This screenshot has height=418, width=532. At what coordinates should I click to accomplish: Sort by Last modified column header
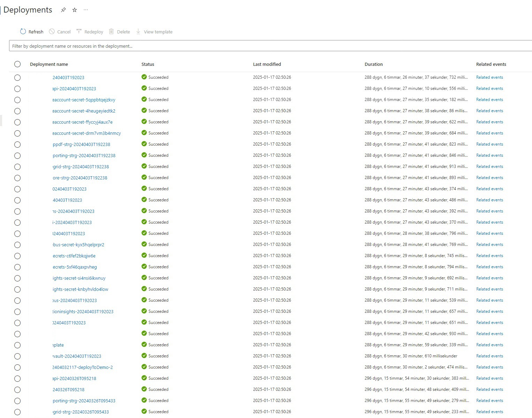click(267, 64)
